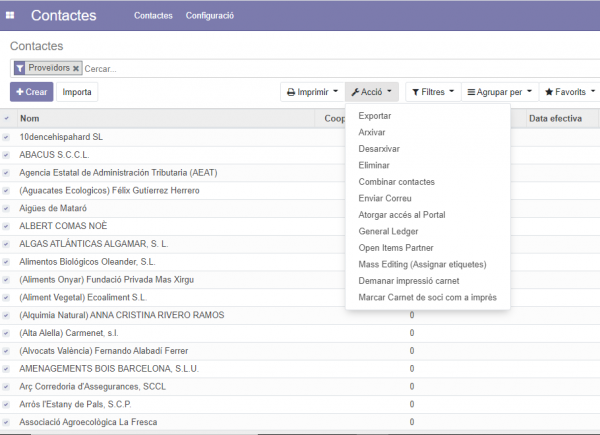Image resolution: width=600 pixels, height=435 pixels.
Task: Sort by the Nom column header
Action: click(x=30, y=119)
